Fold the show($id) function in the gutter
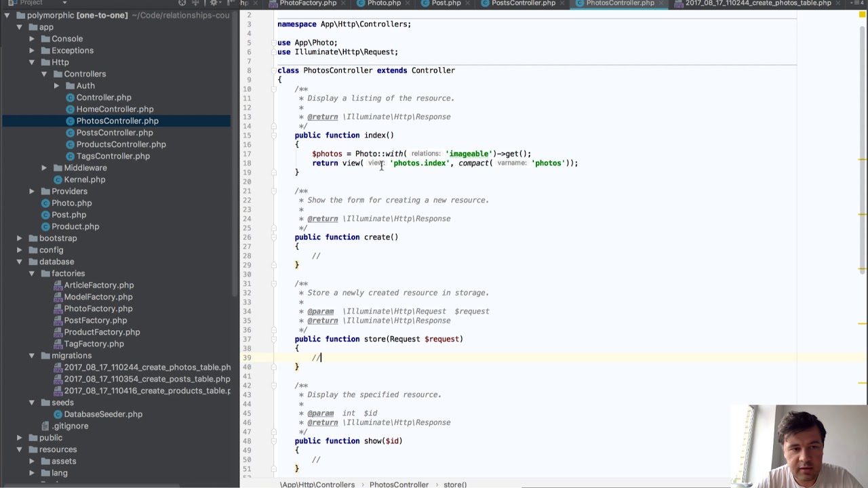Screen dimensions: 868x488 [x=275, y=441]
